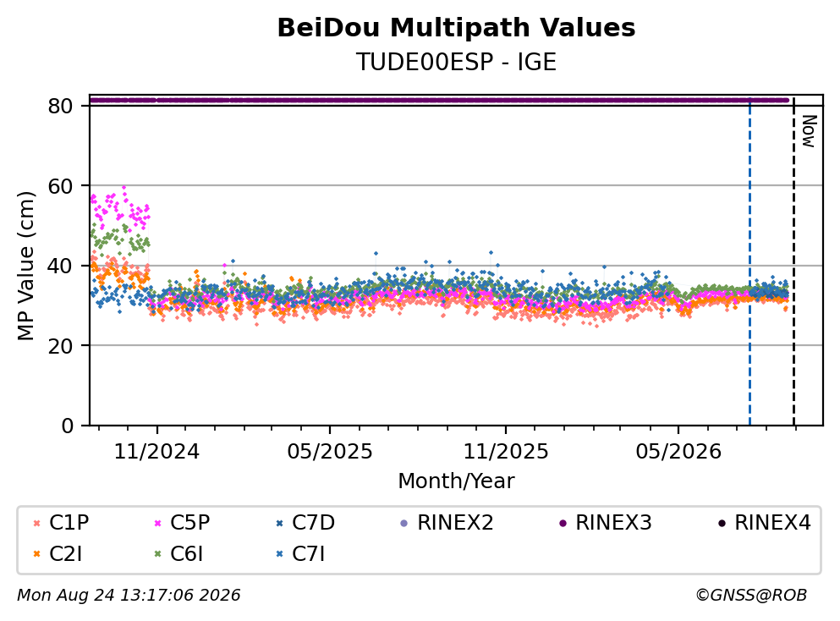Click the 60 y-axis tick label
The width and height of the screenshot is (840, 621).
pos(61,186)
